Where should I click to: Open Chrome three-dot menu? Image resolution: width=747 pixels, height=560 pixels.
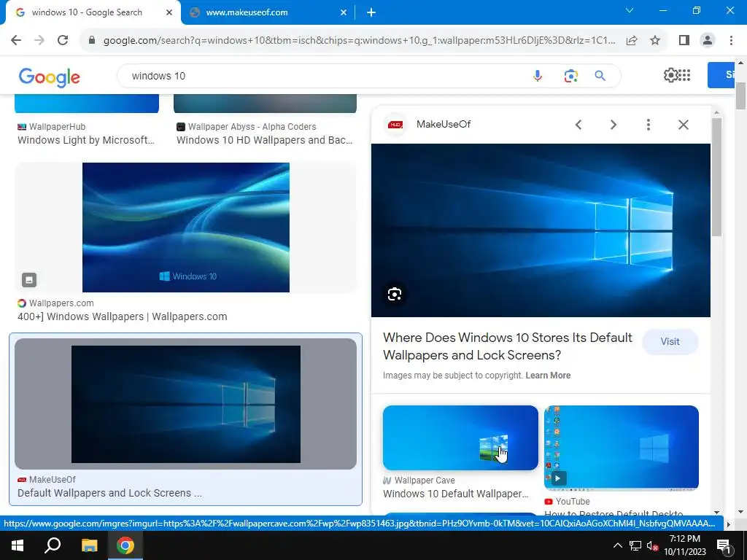click(731, 41)
